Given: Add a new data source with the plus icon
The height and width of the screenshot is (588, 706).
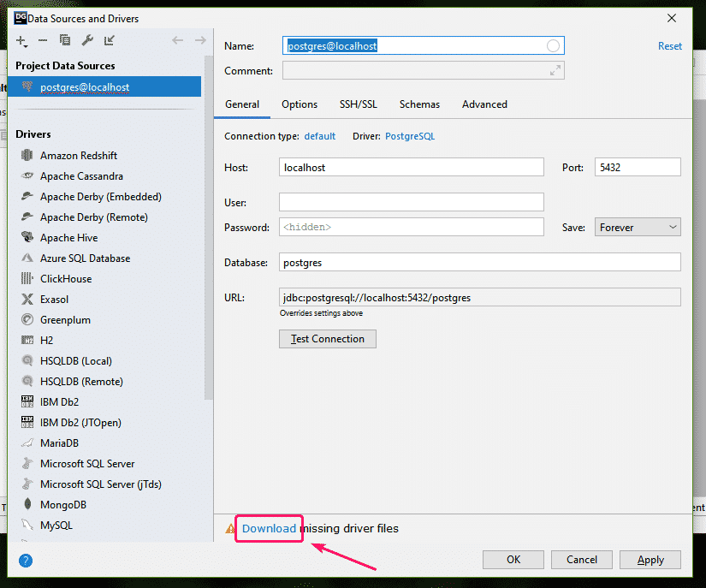Looking at the screenshot, I should pos(19,39).
